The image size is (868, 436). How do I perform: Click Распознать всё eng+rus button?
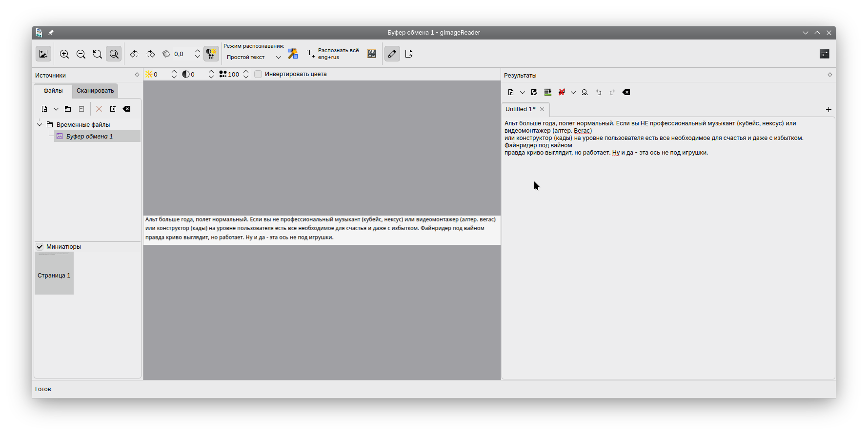[332, 54]
